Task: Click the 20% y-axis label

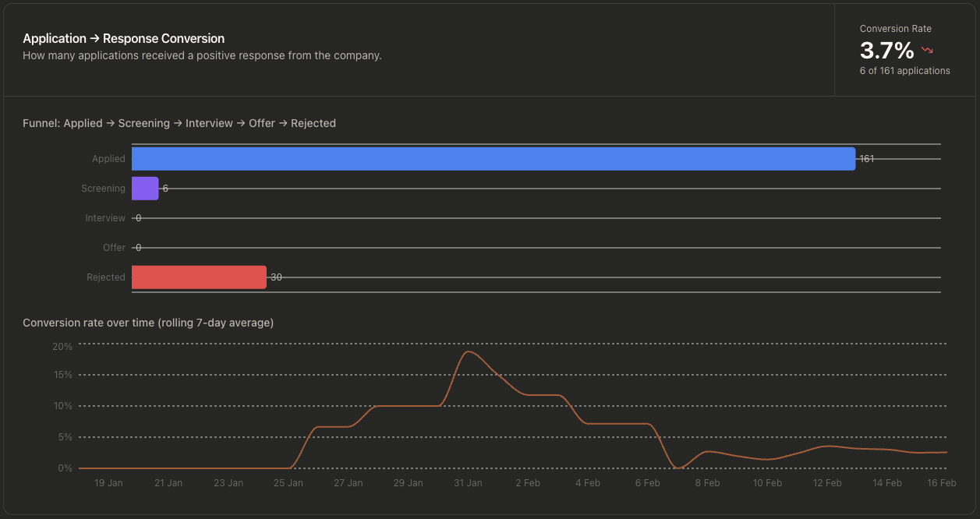Action: (x=62, y=346)
